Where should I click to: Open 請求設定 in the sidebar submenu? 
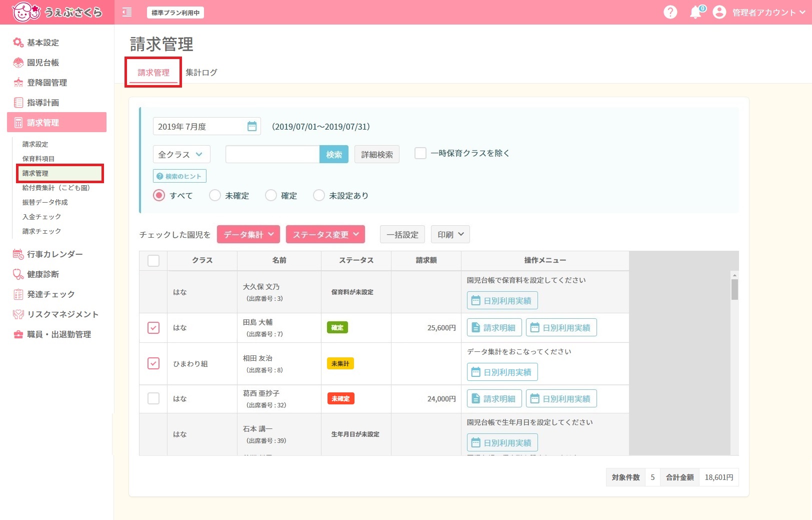coord(35,144)
